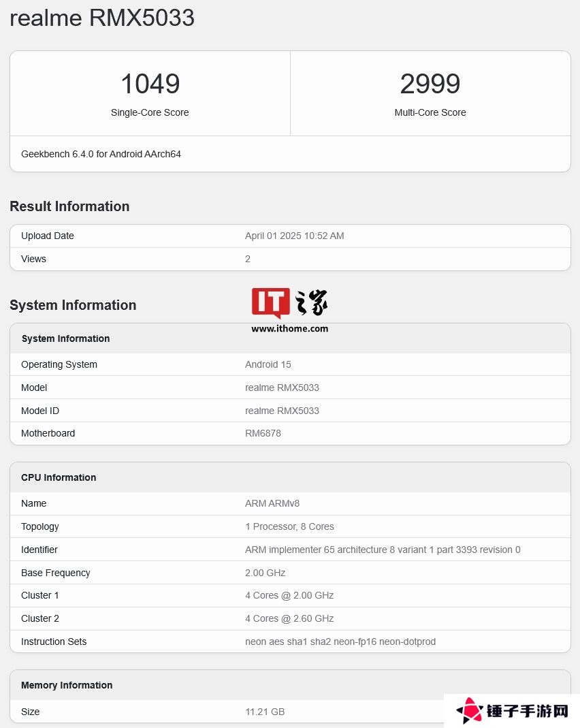Click the realme RMX5033 page title

tap(102, 18)
